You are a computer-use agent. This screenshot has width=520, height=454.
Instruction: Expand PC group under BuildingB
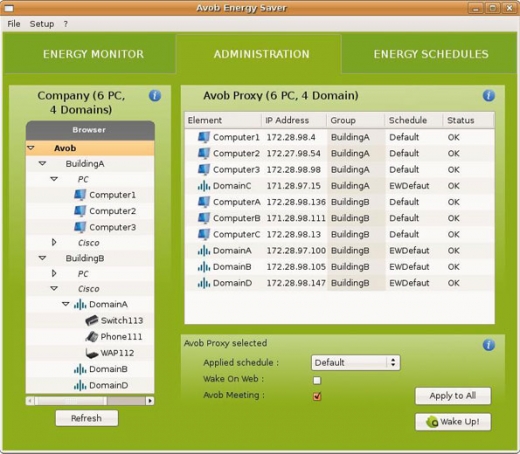54,274
